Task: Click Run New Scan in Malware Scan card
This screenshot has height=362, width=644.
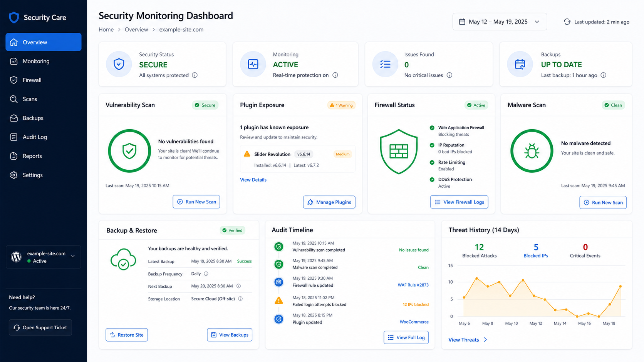Action: 603,202
